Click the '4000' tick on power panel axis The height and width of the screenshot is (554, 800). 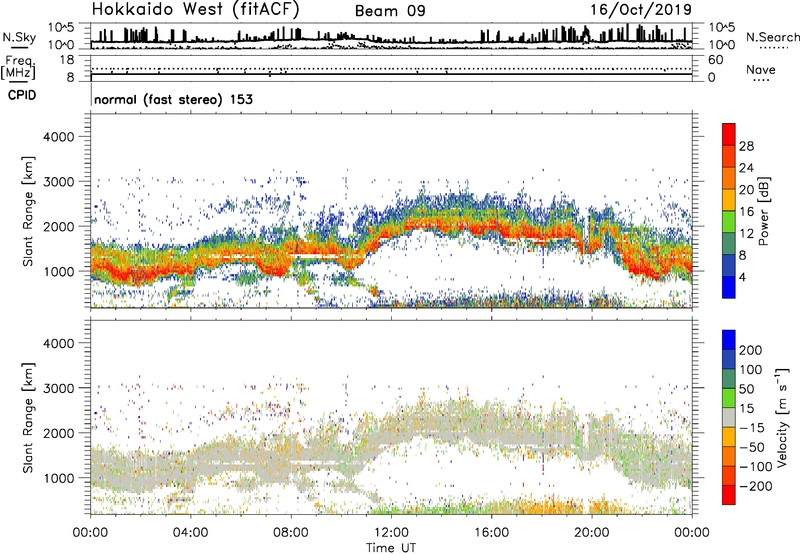coord(59,137)
